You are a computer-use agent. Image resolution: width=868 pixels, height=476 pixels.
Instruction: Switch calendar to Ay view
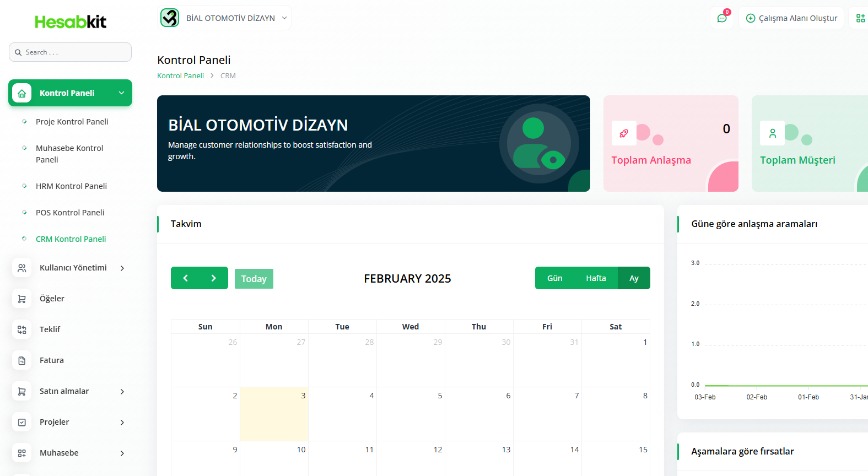pyautogui.click(x=634, y=278)
